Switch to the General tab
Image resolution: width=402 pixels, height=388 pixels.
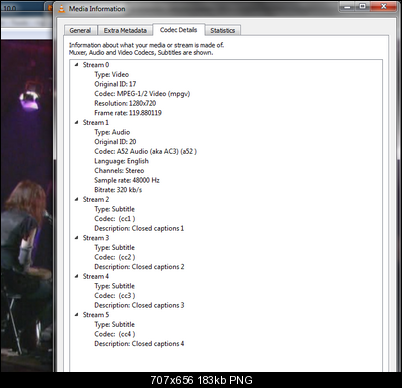80,30
